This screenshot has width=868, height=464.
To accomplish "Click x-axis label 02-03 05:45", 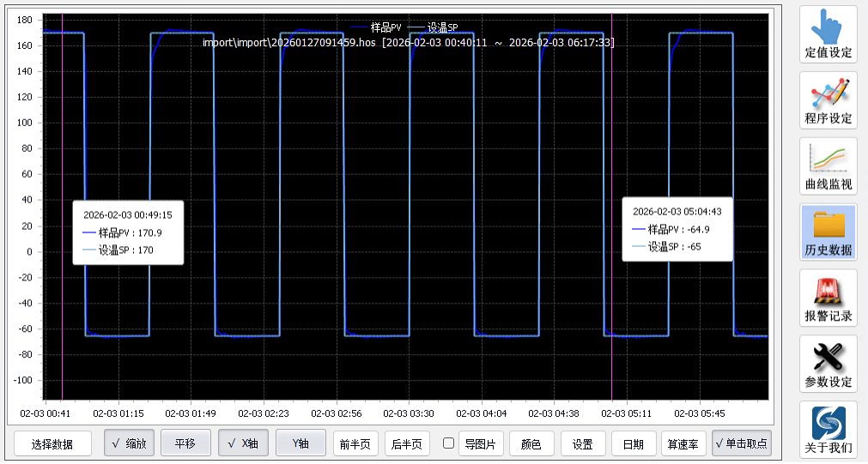I will tap(700, 413).
